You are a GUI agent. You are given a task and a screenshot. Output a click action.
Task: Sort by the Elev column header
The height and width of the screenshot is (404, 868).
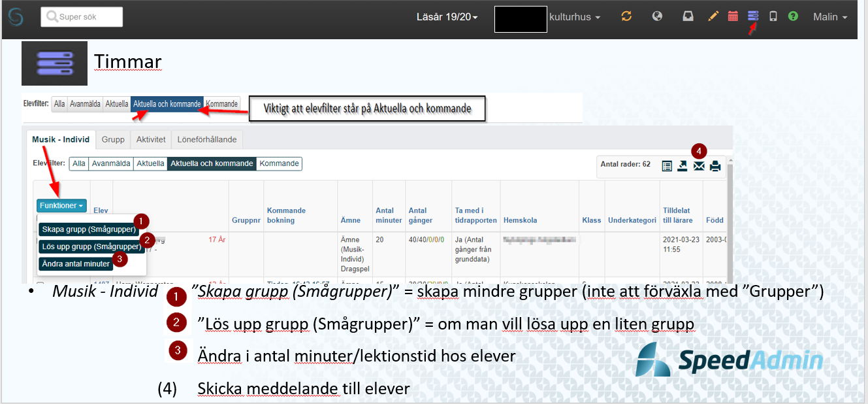pyautogui.click(x=101, y=210)
